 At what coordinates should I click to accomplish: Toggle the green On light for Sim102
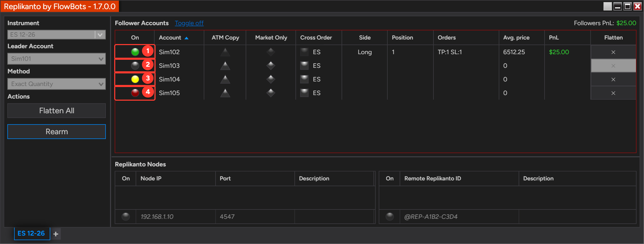point(135,52)
